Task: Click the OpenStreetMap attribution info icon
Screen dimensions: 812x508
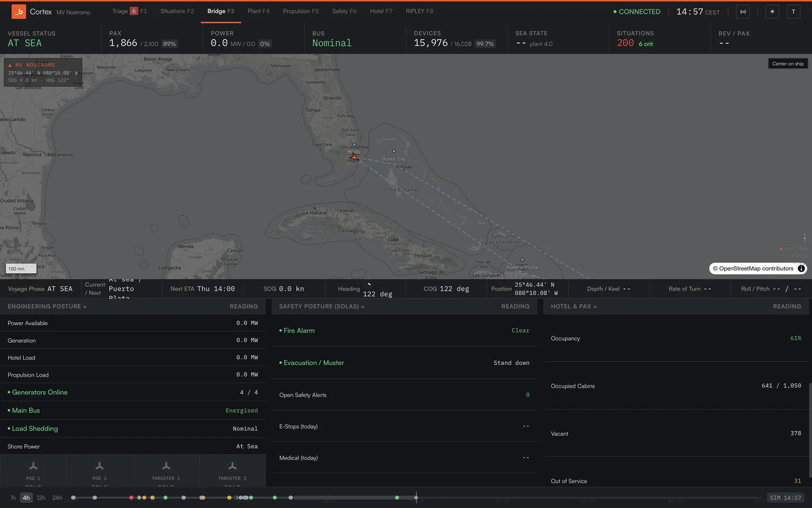Action: coord(801,269)
